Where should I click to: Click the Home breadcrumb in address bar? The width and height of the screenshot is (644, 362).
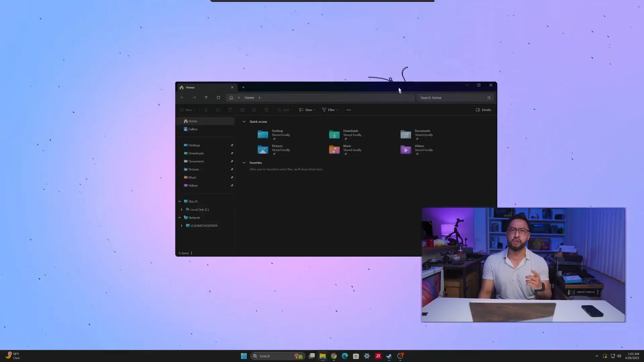[249, 98]
